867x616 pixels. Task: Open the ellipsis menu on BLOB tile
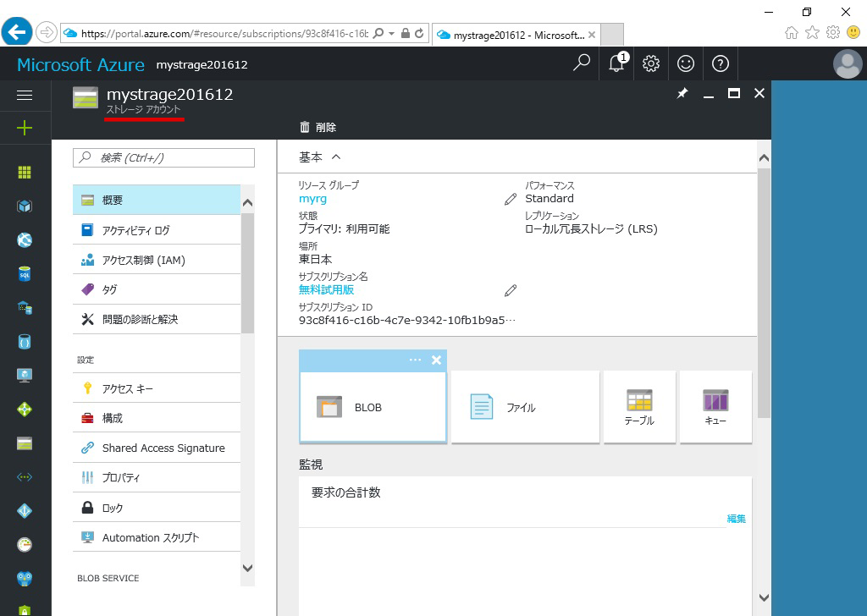click(x=415, y=360)
